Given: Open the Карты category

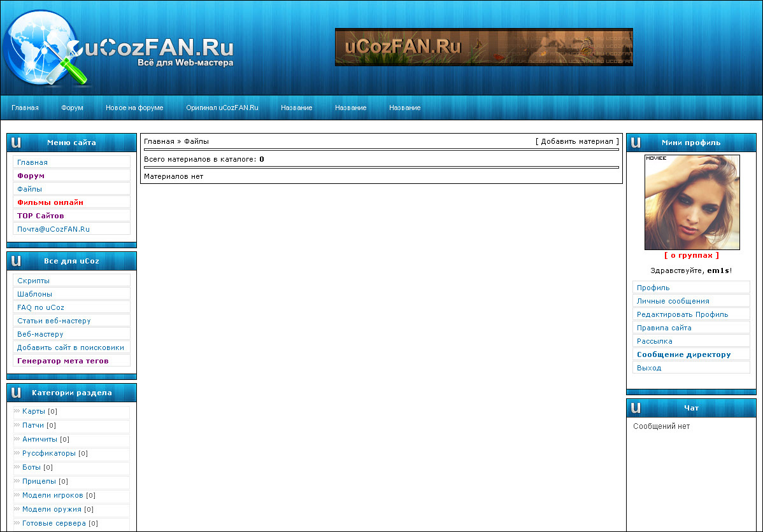Looking at the screenshot, I should click(x=33, y=411).
